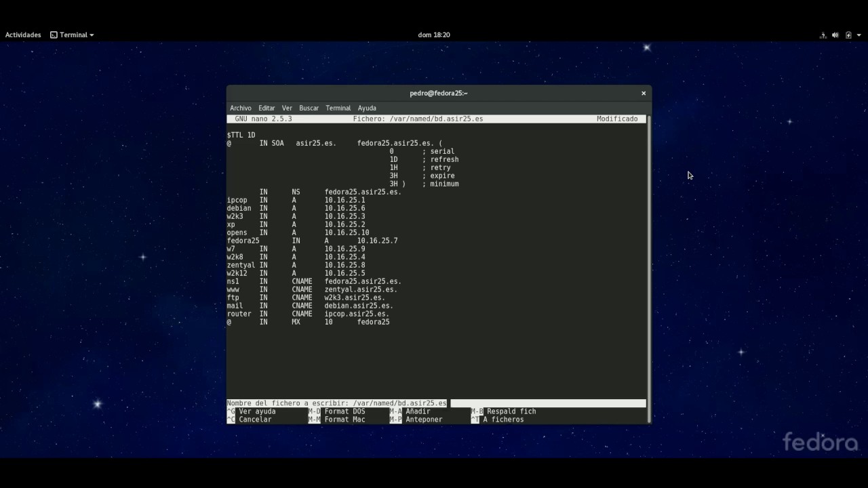Image resolution: width=868 pixels, height=488 pixels.
Task: Open the Buscar menu
Action: pyautogui.click(x=309, y=108)
